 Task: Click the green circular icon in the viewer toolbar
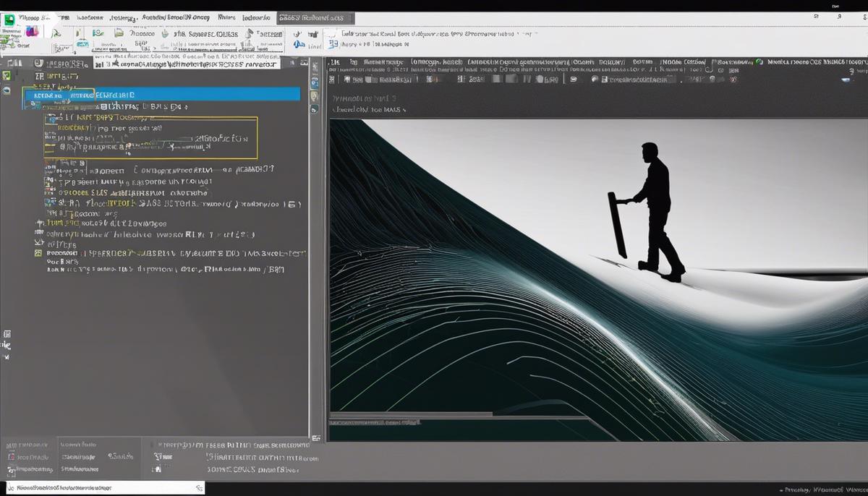759,63
